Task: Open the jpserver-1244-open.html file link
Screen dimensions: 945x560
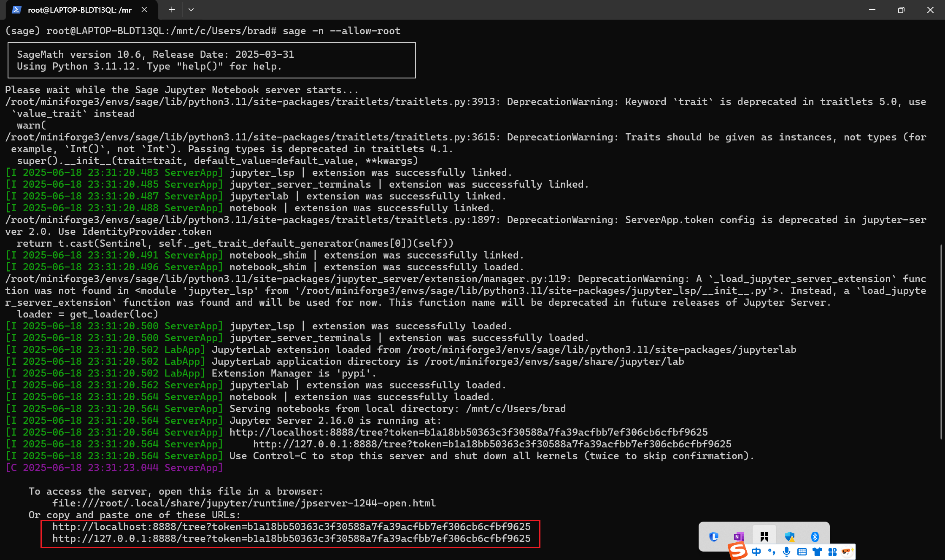Action: 244,503
